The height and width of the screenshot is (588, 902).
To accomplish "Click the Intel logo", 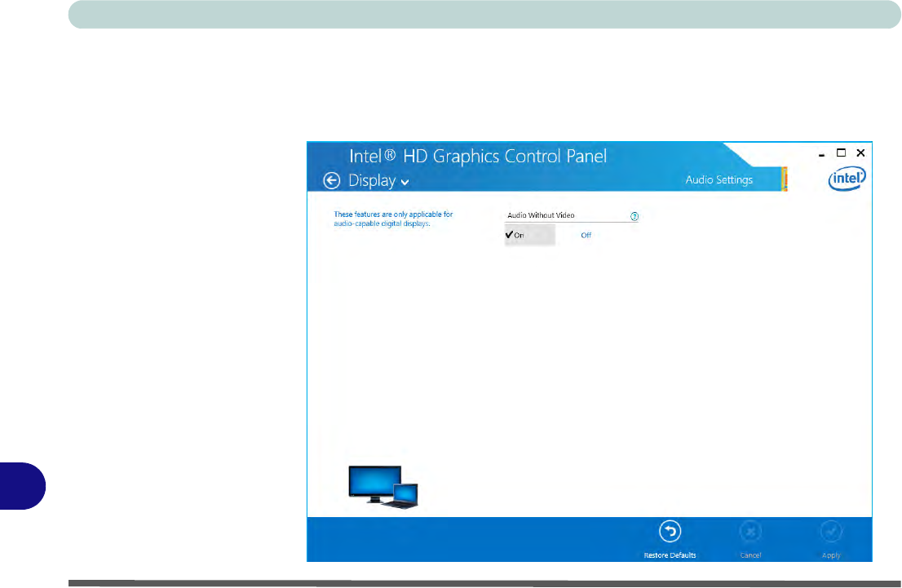I will [847, 179].
